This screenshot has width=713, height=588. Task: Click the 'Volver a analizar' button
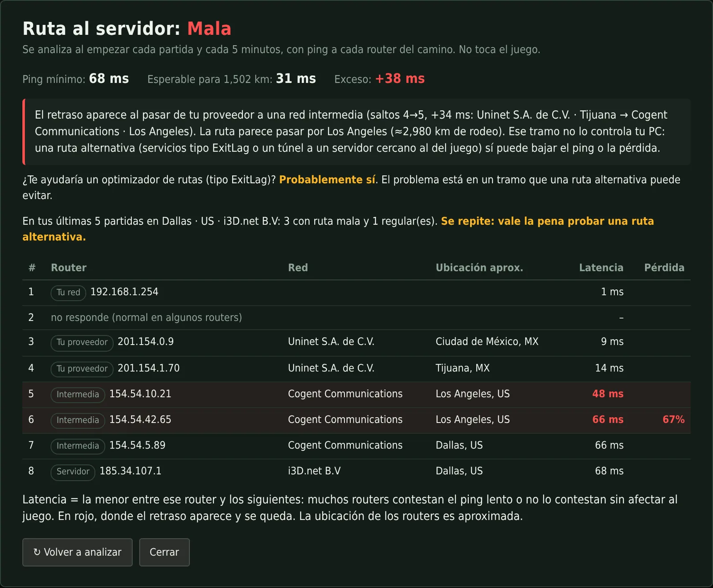point(78,552)
